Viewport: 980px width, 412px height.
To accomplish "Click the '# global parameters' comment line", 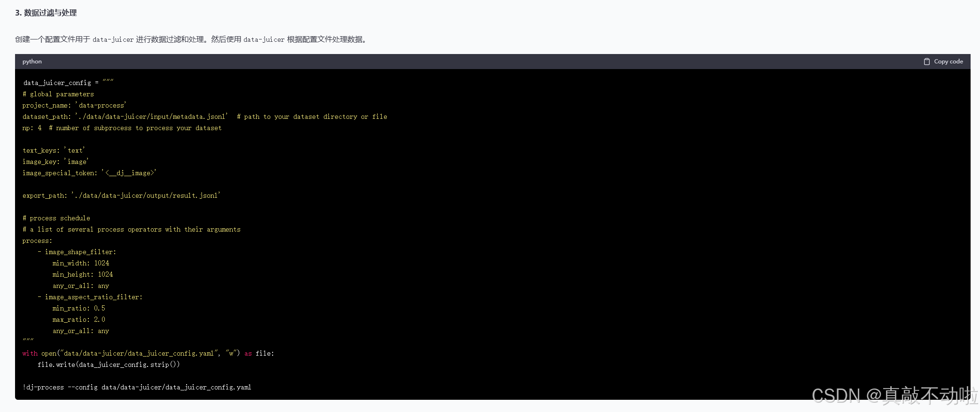I will click(58, 94).
